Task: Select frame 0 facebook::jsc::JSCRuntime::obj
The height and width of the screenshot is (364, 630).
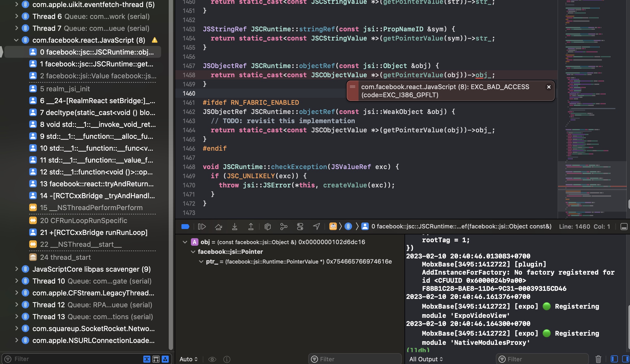Action: [83, 52]
